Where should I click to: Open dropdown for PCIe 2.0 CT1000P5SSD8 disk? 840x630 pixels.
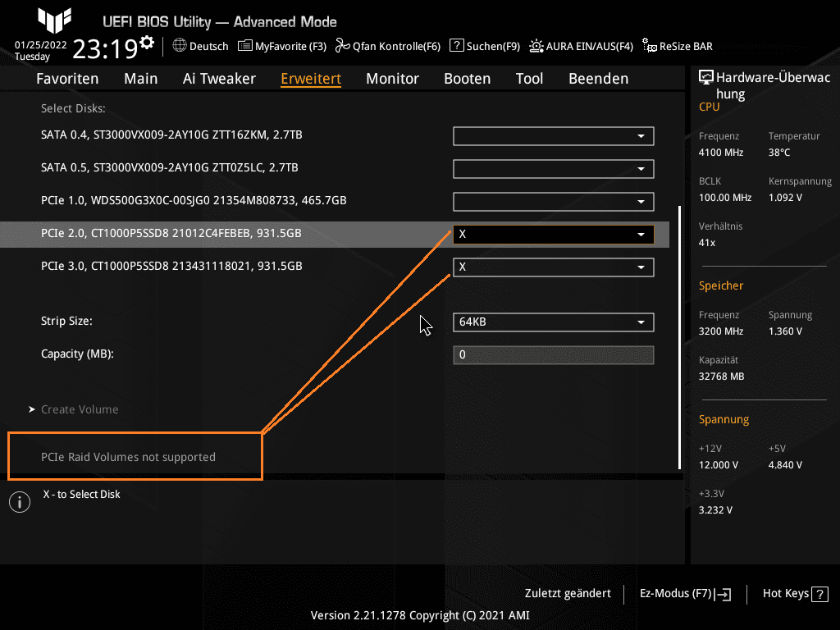554,234
